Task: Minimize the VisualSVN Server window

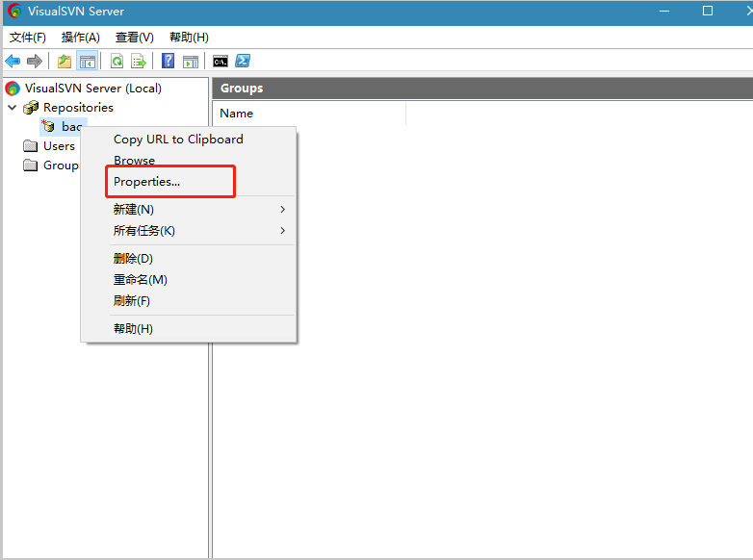Action: pos(664,11)
